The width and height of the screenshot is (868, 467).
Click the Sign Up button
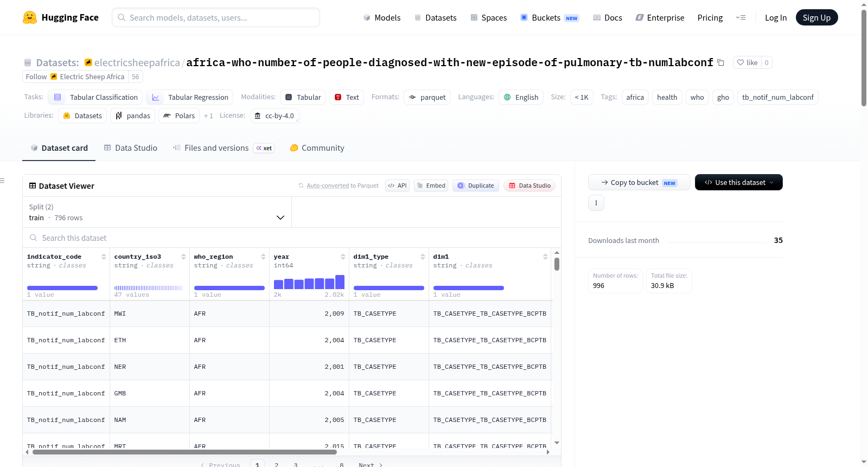816,17
